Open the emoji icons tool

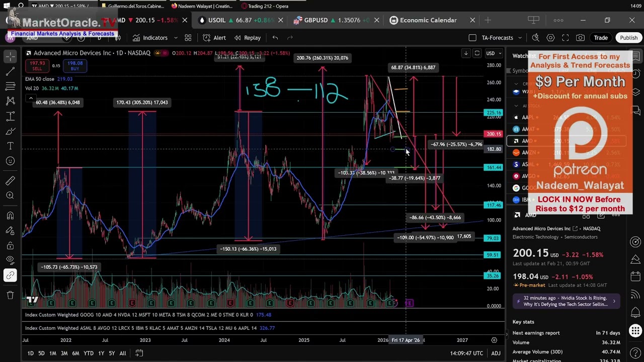point(10,161)
